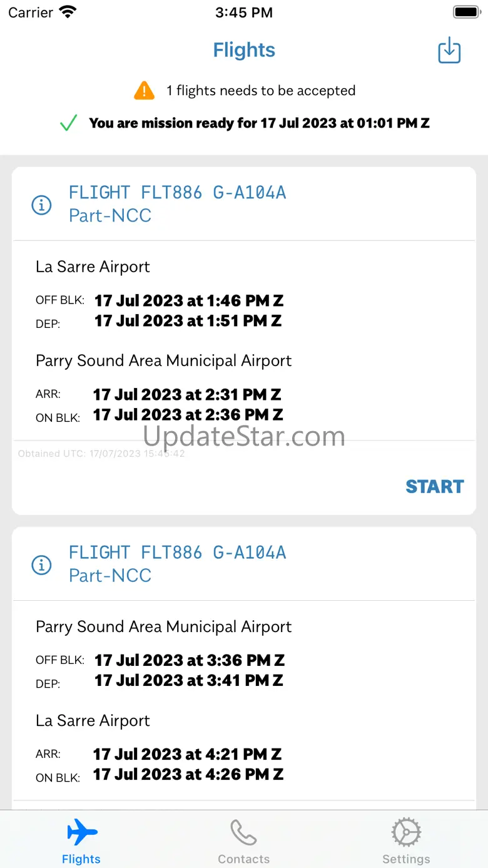
Task: Tap the first card's Parry Sound arrival airport
Action: pos(163,360)
